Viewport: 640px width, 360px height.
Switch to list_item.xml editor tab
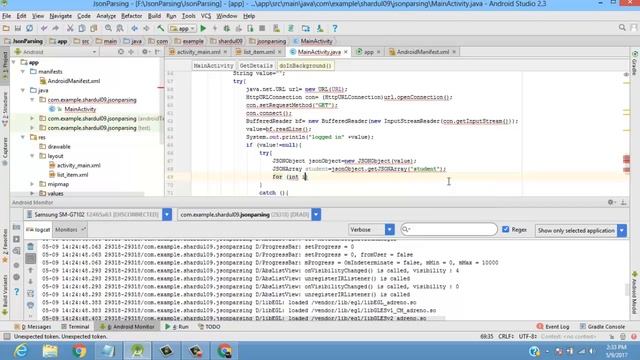(259, 52)
